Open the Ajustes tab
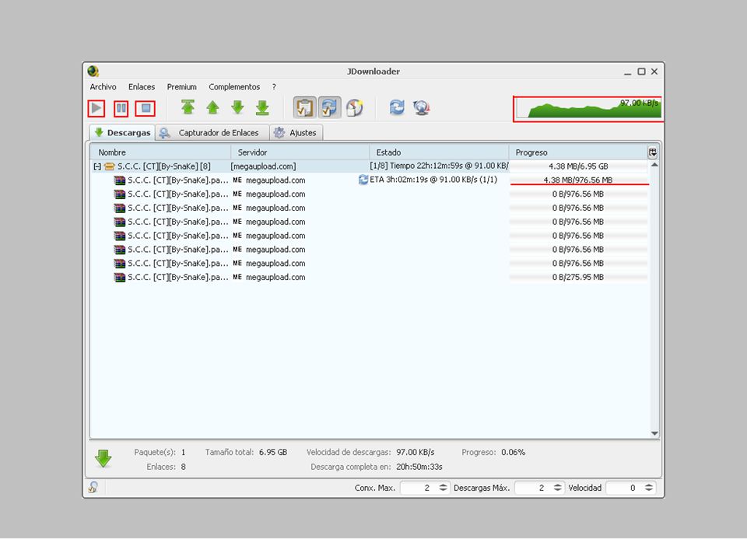Image resolution: width=747 pixels, height=560 pixels. click(296, 132)
